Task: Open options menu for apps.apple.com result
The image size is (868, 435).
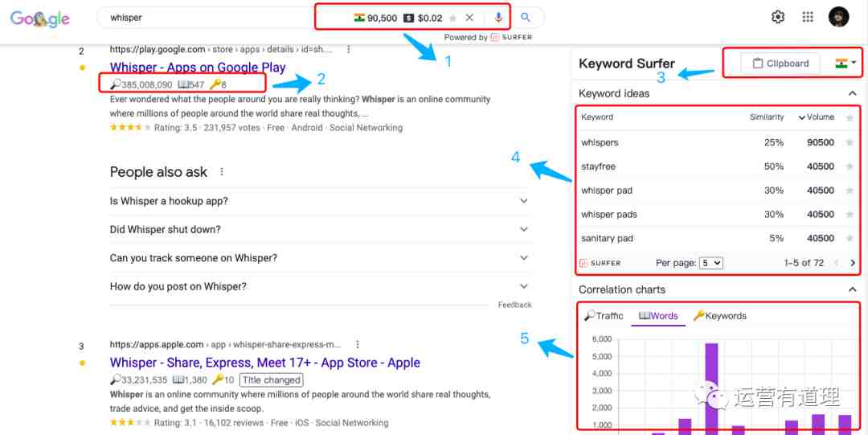Action: pos(358,344)
